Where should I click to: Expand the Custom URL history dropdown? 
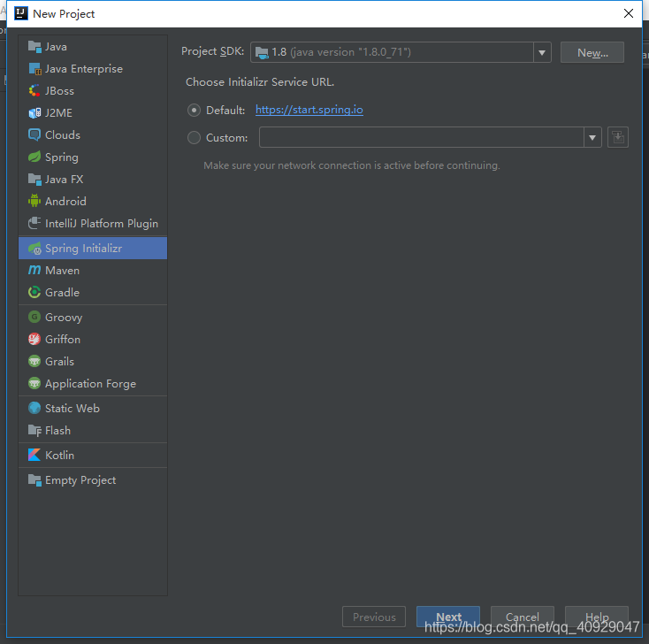pyautogui.click(x=592, y=137)
